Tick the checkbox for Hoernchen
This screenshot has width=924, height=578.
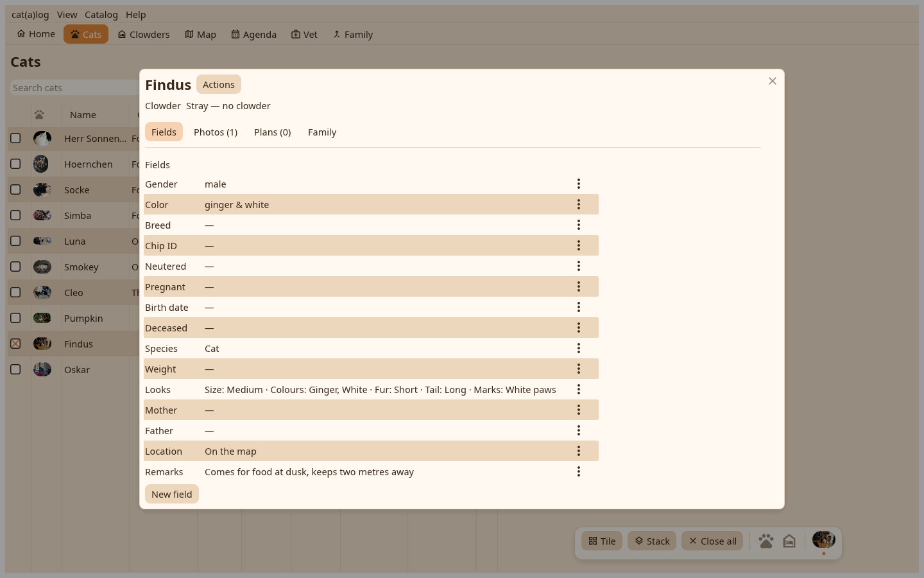[x=15, y=164]
